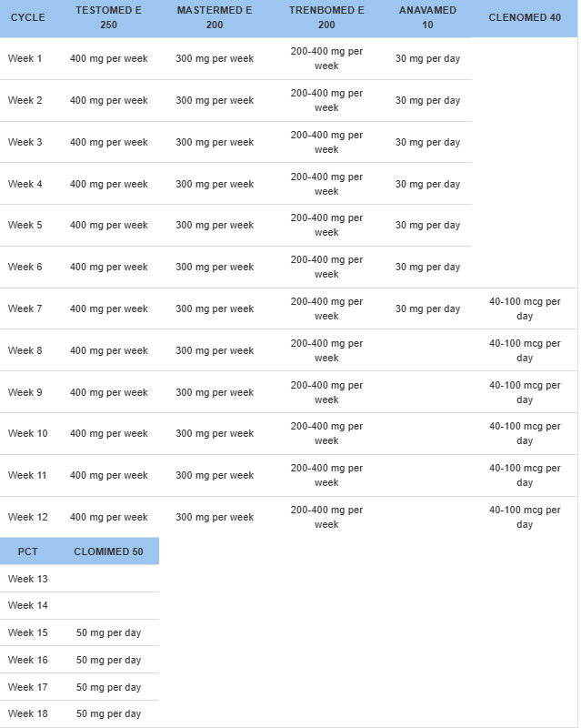Click the CLENOMED 40 column header
The image size is (581, 728).
[525, 17]
